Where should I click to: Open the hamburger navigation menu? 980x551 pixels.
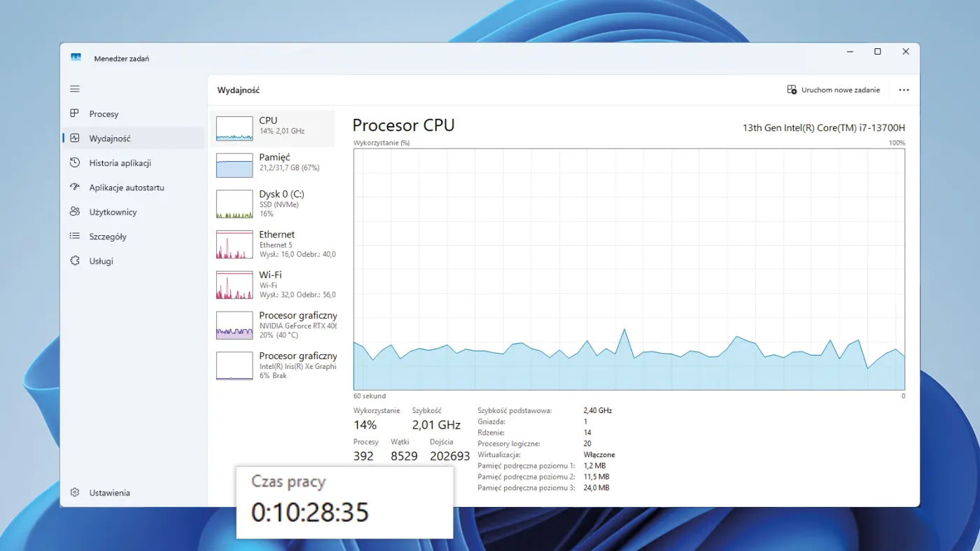[x=75, y=89]
